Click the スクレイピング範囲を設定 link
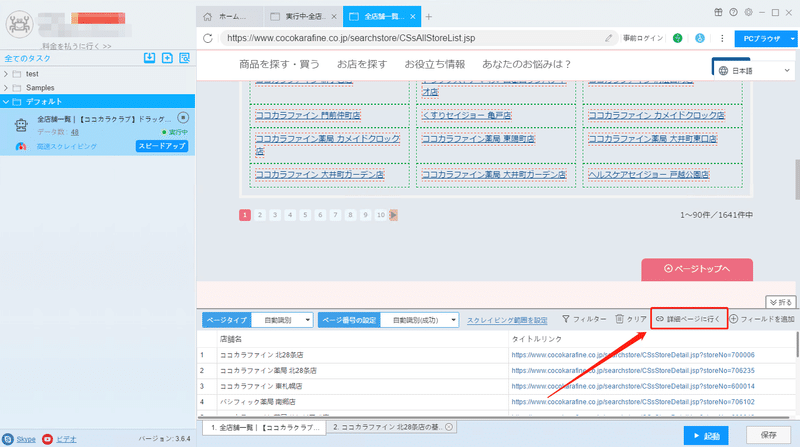Image resolution: width=800 pixels, height=447 pixels. [x=507, y=320]
